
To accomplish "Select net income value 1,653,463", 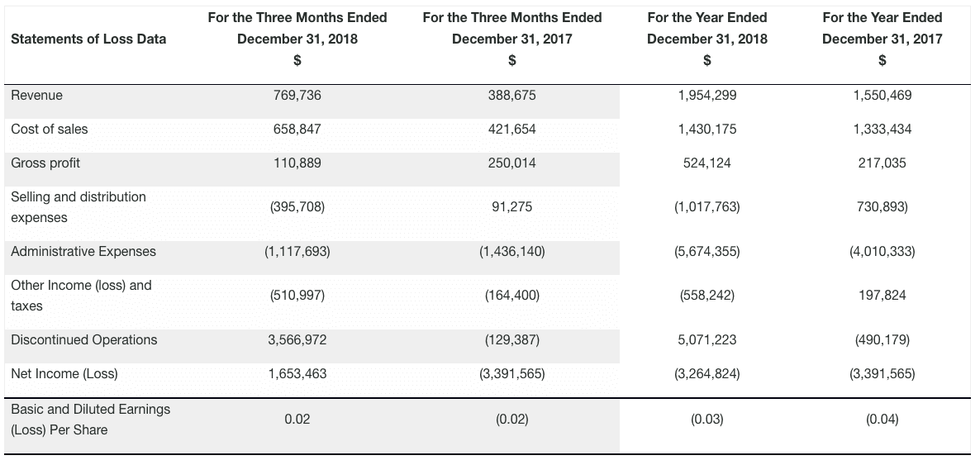I will click(x=297, y=374).
